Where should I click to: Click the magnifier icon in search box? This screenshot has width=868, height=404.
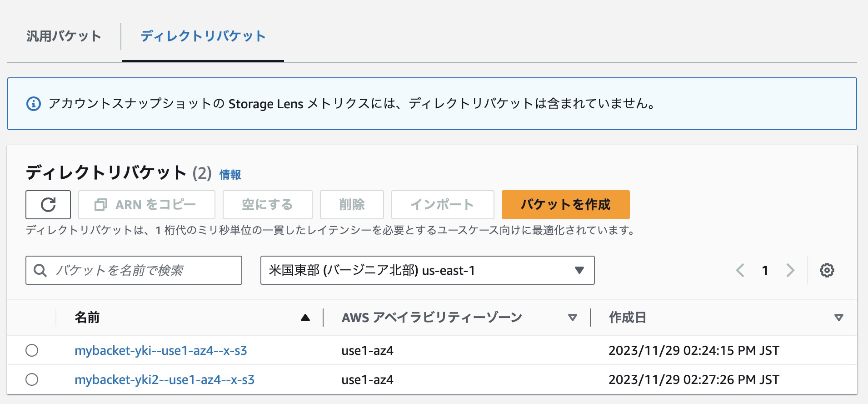click(x=40, y=270)
